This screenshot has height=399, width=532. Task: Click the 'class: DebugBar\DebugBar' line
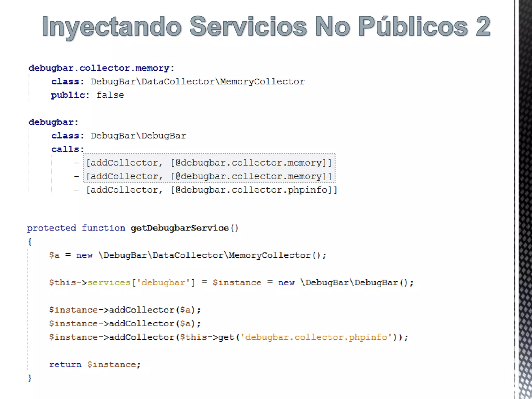click(119, 136)
